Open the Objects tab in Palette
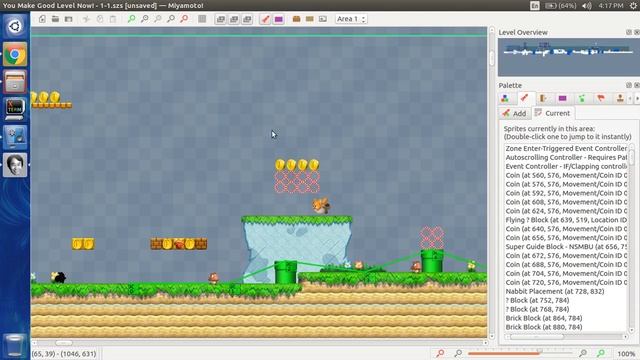640x360 pixels. (x=505, y=98)
